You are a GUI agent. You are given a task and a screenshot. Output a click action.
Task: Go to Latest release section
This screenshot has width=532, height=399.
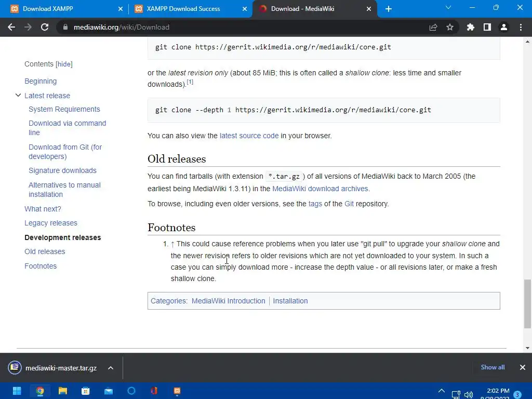(47, 96)
